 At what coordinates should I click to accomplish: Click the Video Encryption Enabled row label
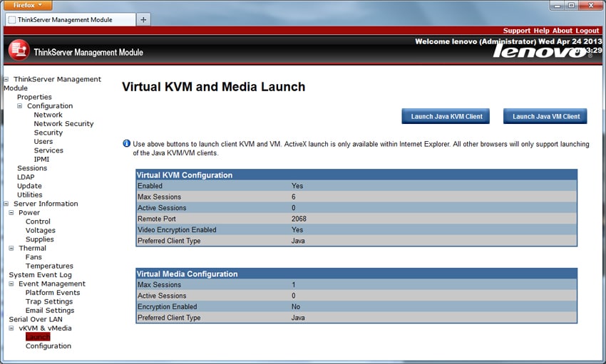pyautogui.click(x=177, y=229)
